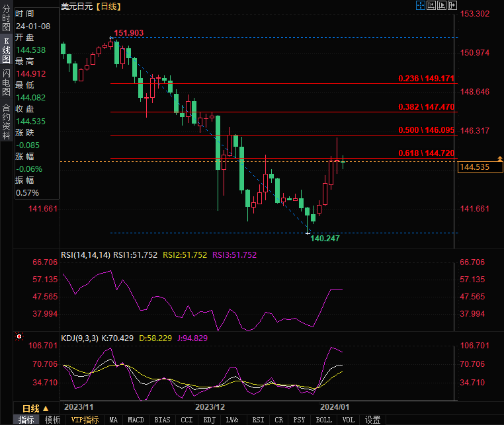
Task: Click the rightmost chart export arrow icon
Action: 452,5
